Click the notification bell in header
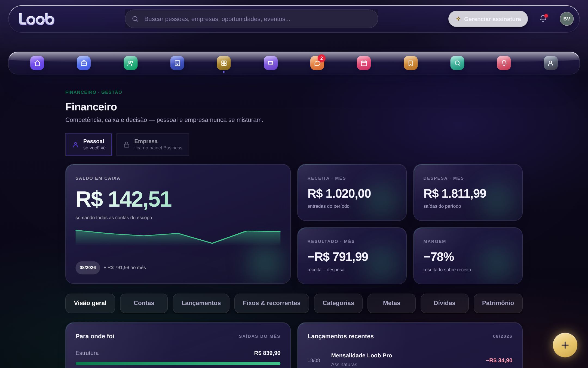The height and width of the screenshot is (368, 588). (x=543, y=19)
